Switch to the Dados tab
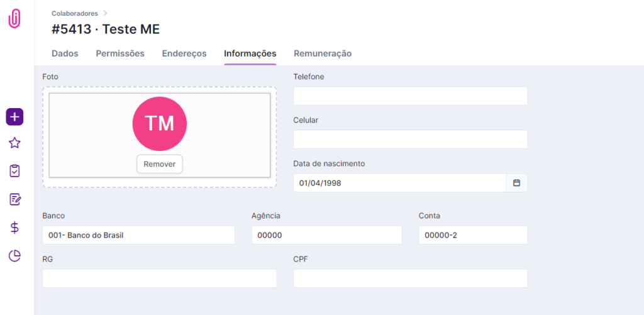The width and height of the screenshot is (644, 315). tap(65, 53)
